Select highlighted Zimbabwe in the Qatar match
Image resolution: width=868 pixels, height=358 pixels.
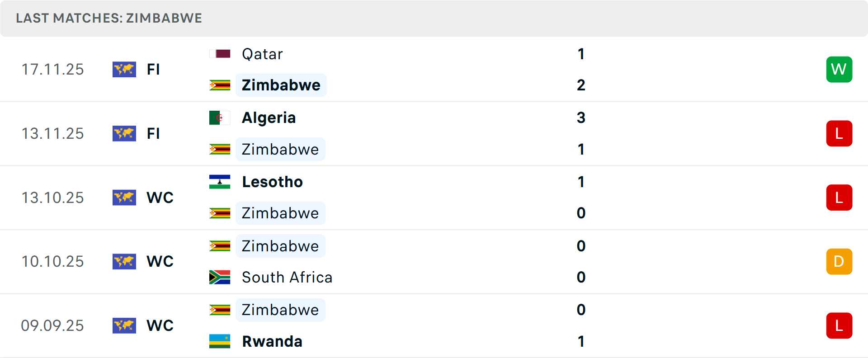point(281,85)
